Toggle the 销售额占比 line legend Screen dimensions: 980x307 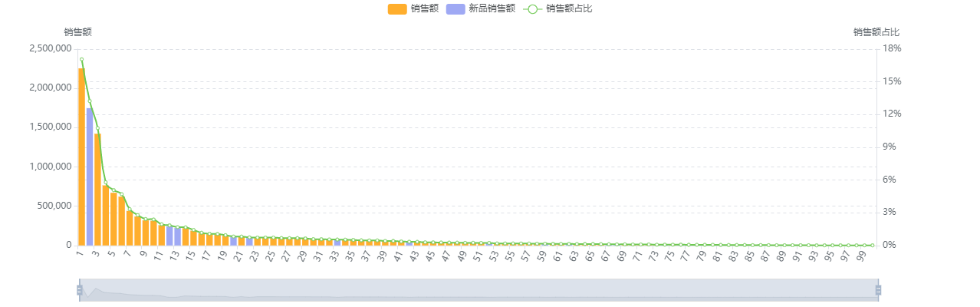point(568,8)
